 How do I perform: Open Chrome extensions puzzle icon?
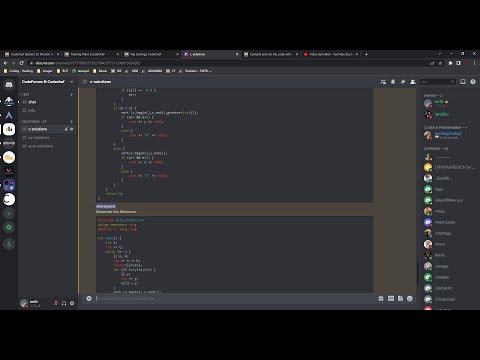[450, 63]
